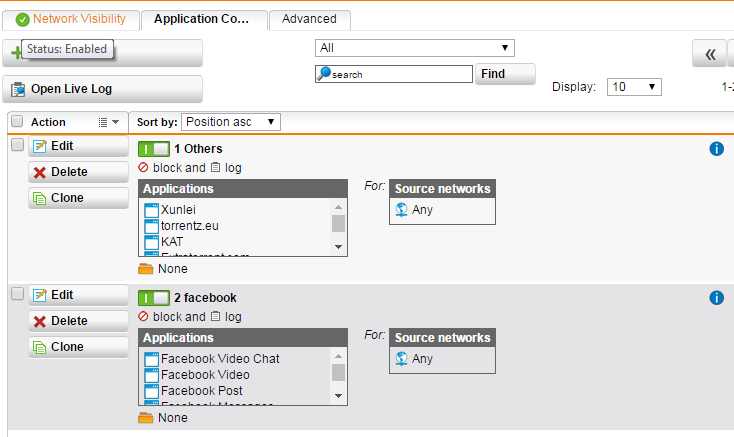Viewport: 734px width, 437px height.
Task: Click the magnifier search icon
Action: tap(324, 73)
